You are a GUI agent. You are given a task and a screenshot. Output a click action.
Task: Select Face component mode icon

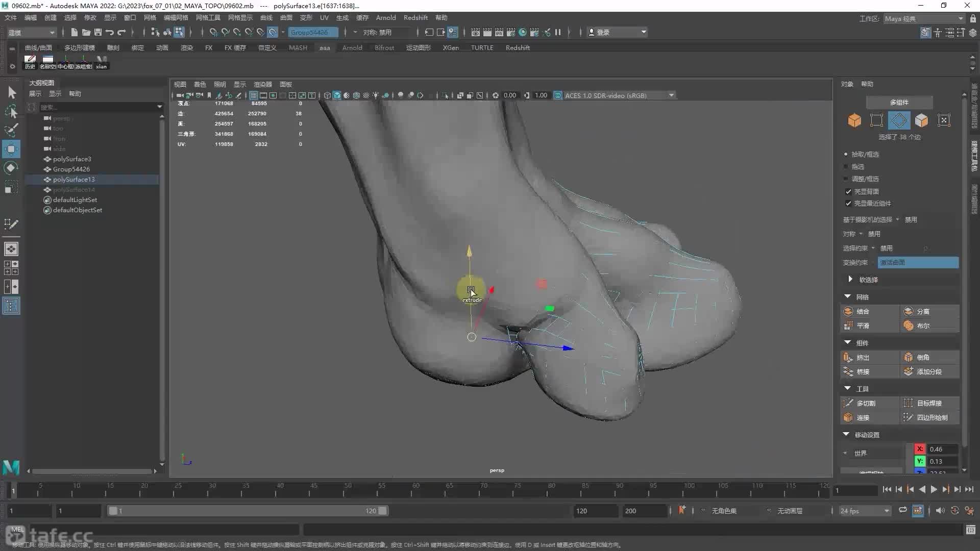921,120
